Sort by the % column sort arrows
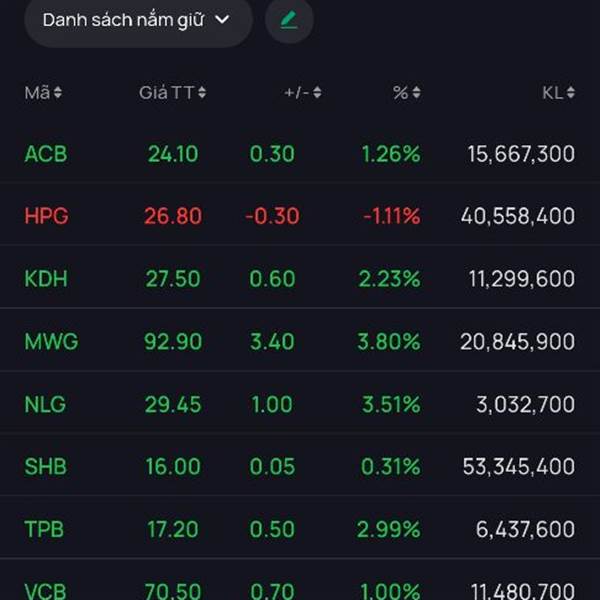 click(x=416, y=93)
